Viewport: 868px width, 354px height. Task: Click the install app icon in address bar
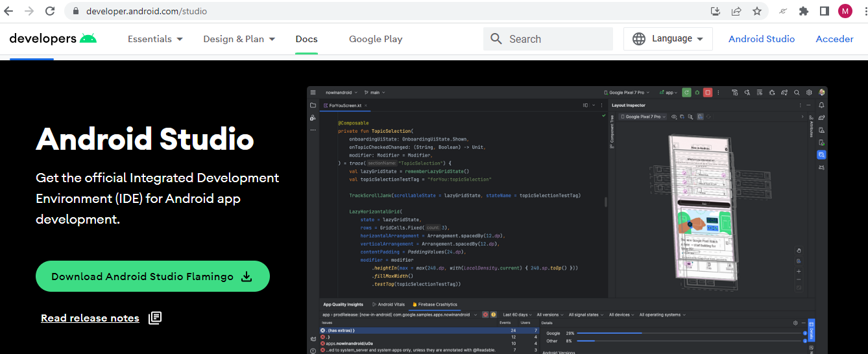(716, 11)
